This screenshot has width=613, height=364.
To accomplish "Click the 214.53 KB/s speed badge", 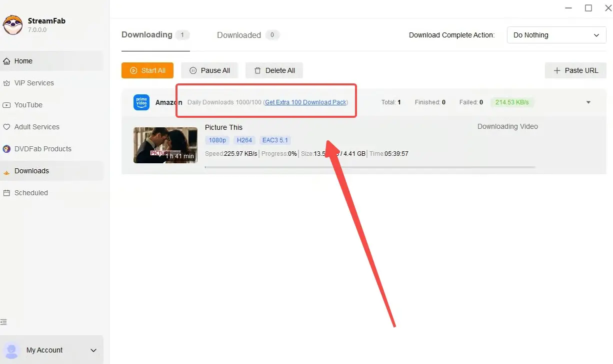I will [x=512, y=102].
